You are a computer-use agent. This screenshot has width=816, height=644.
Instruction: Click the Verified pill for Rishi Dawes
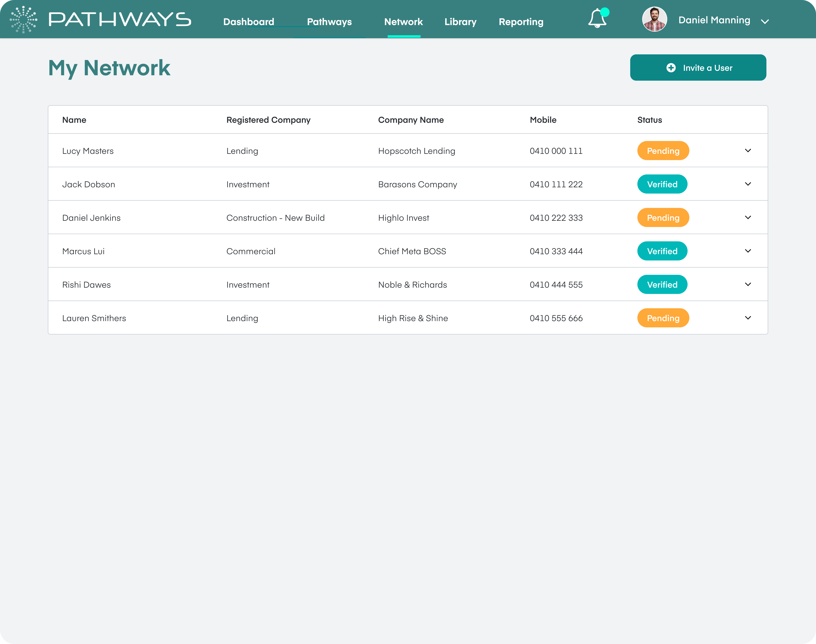(662, 284)
